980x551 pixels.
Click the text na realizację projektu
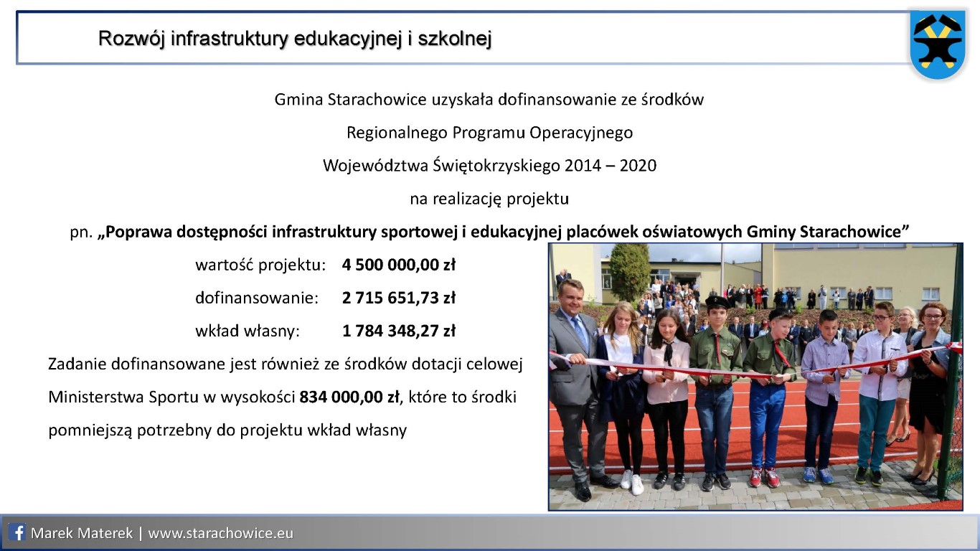(489, 199)
